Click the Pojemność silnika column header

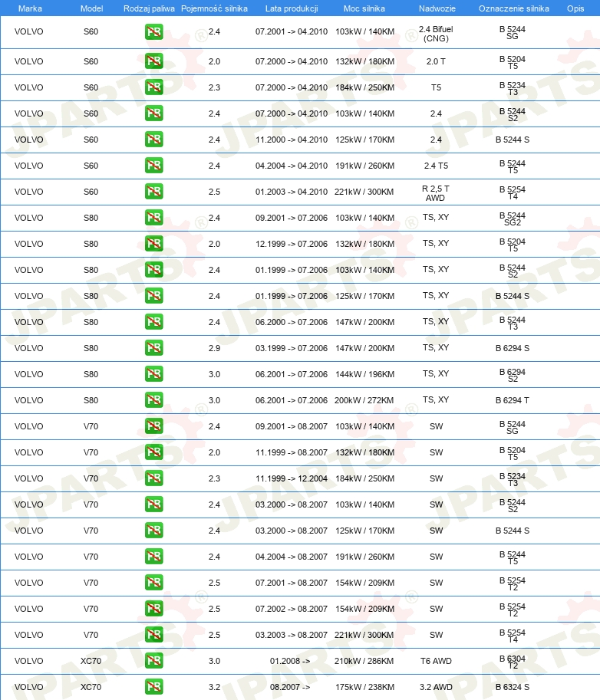pos(214,8)
